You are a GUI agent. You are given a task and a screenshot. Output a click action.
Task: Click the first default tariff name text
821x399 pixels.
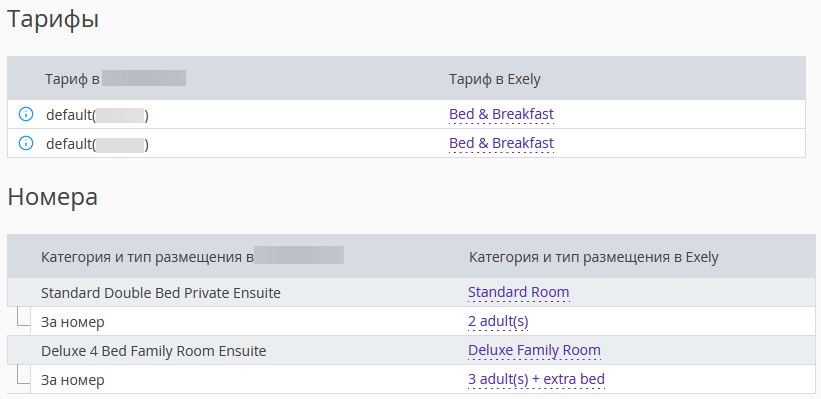point(97,115)
